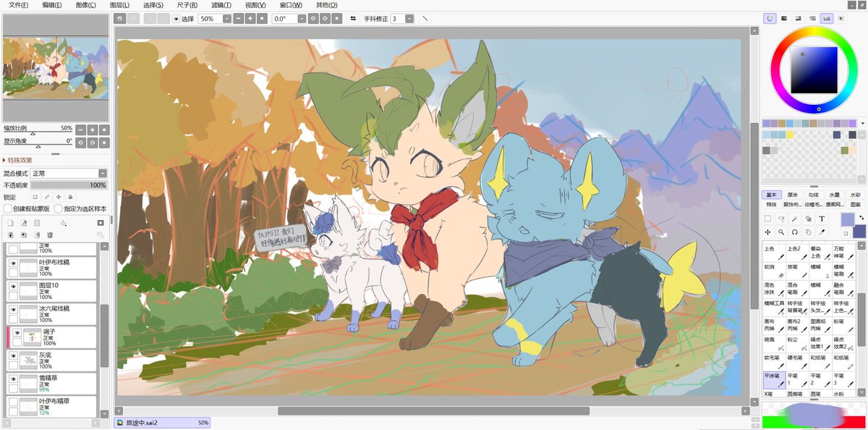Select the rectangular selection tool
The width and height of the screenshot is (868, 430).
point(768,219)
